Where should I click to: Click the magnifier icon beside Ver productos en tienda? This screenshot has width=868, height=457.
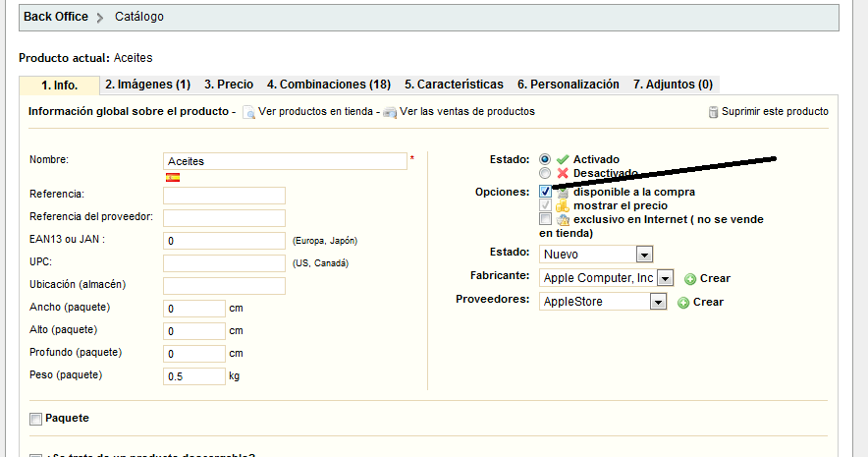pyautogui.click(x=249, y=112)
